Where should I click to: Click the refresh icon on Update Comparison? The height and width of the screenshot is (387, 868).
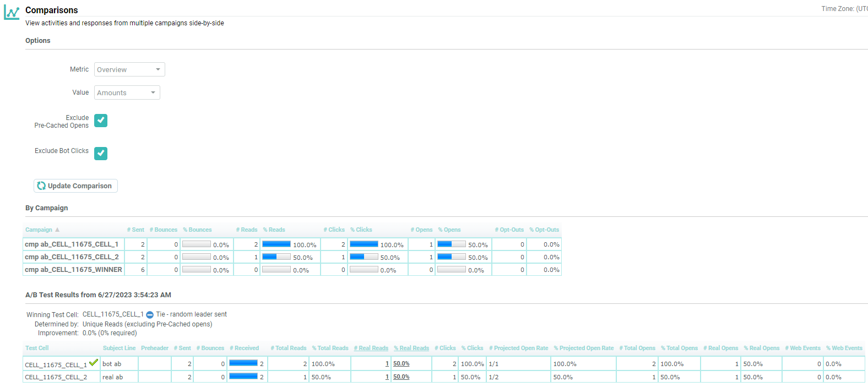tap(41, 186)
